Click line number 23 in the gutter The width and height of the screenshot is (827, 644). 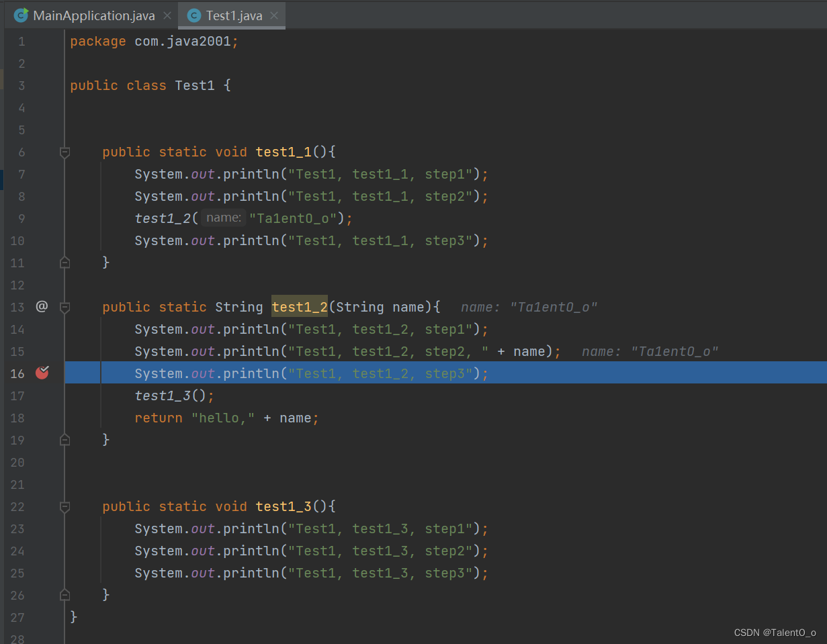click(17, 528)
